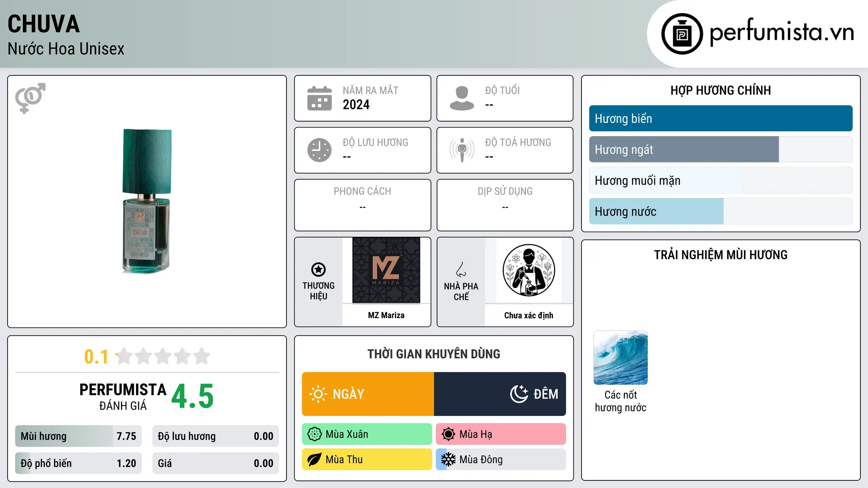This screenshot has height=488, width=868.
Task: Select the Mùa Xuân season bar
Action: point(367,434)
